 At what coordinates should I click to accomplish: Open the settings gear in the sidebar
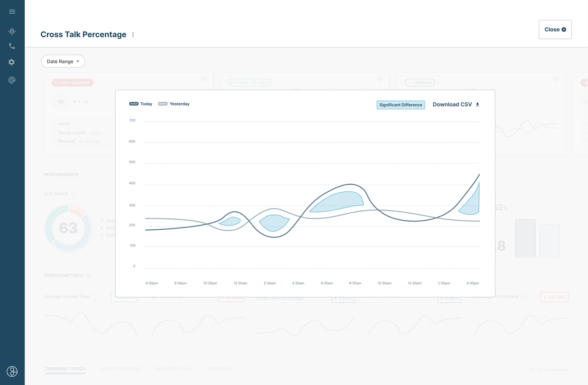pyautogui.click(x=11, y=62)
